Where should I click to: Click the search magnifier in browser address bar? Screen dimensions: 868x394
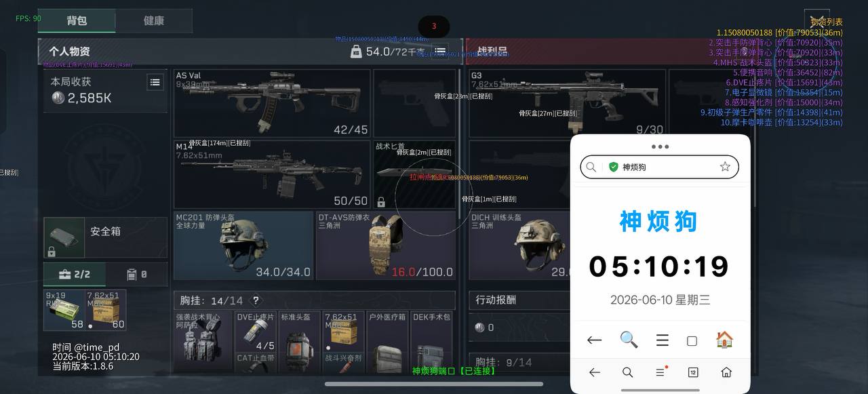tap(592, 167)
